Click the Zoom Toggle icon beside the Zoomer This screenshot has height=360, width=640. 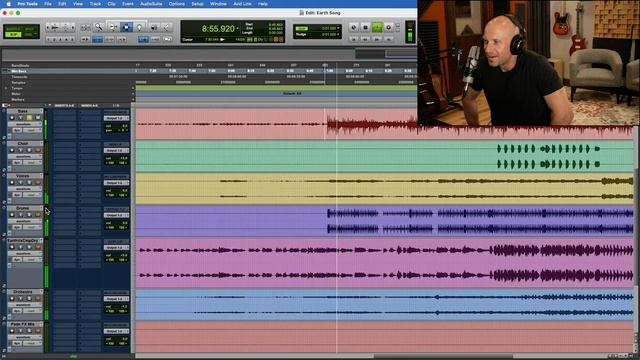(x=85, y=27)
